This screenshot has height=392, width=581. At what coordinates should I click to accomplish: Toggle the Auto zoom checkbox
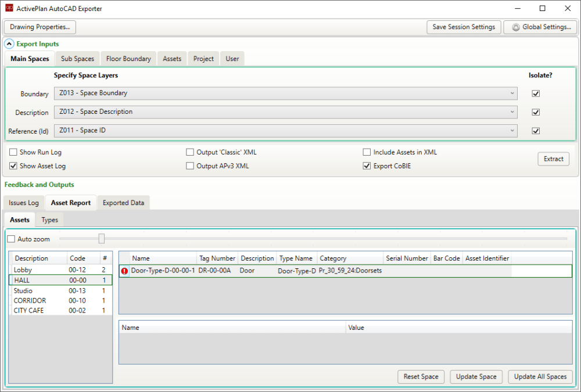[x=11, y=239]
